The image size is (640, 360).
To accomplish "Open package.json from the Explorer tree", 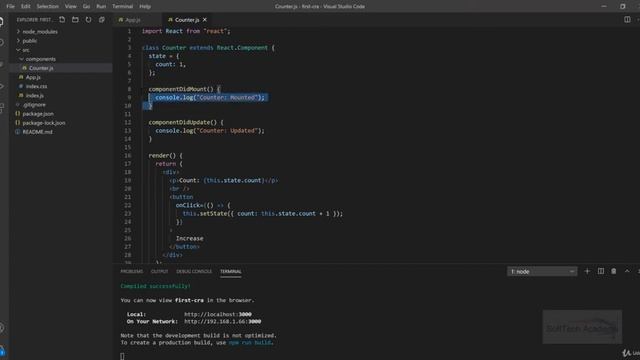I will 38,113.
